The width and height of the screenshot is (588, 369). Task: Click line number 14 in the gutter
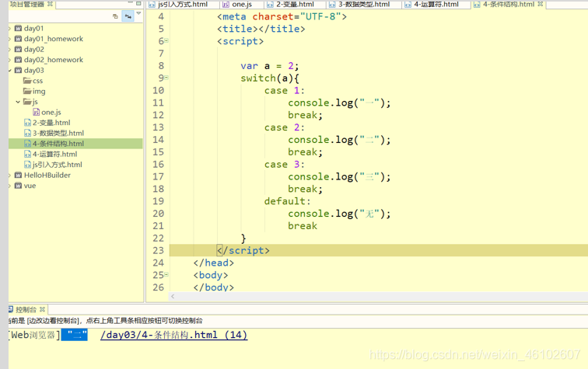click(158, 140)
